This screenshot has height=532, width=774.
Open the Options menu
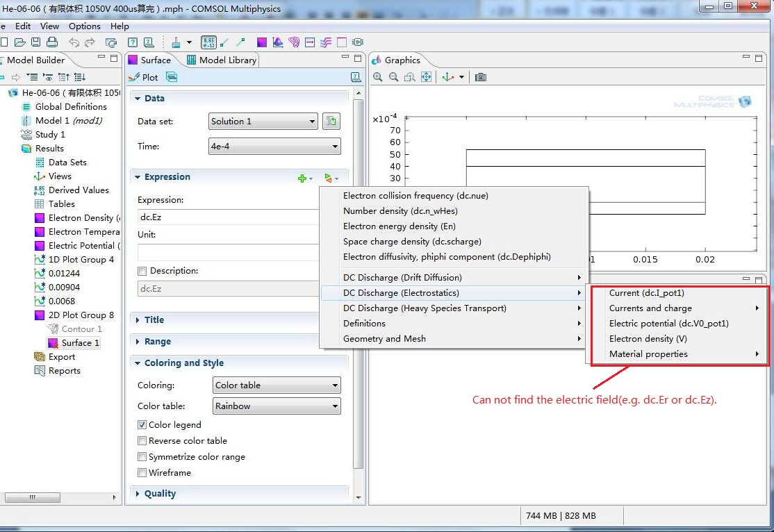[85, 26]
